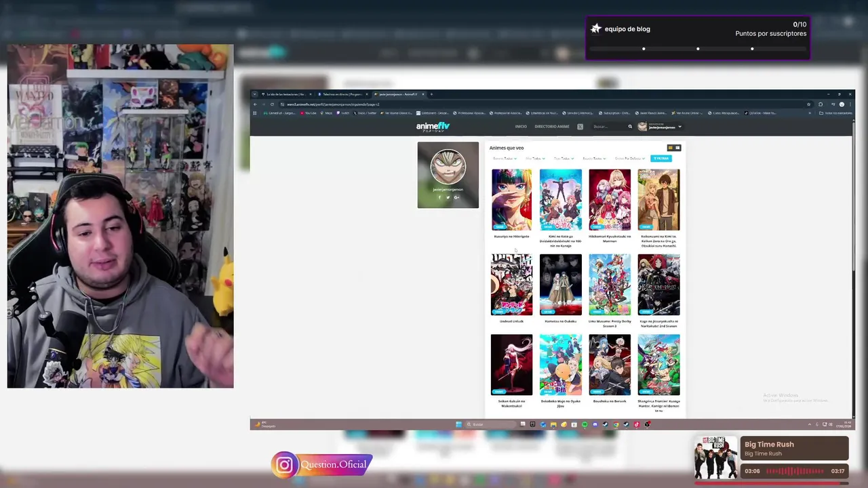Click the Google Plus icon on profile card
868x488 pixels.
pyautogui.click(x=456, y=197)
